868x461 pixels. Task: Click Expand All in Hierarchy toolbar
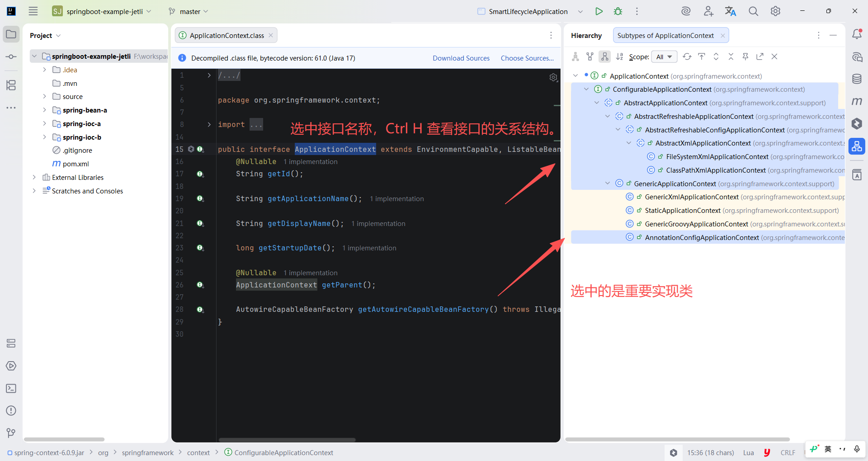[716, 56]
